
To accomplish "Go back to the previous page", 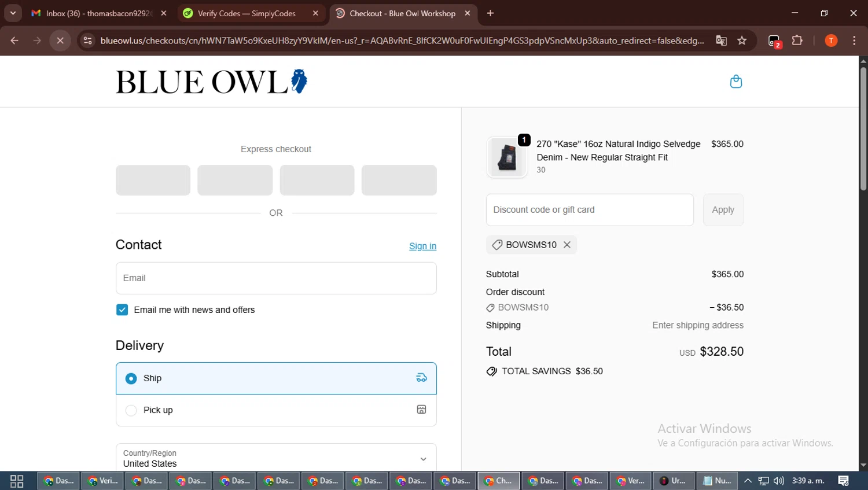I will (x=14, y=40).
